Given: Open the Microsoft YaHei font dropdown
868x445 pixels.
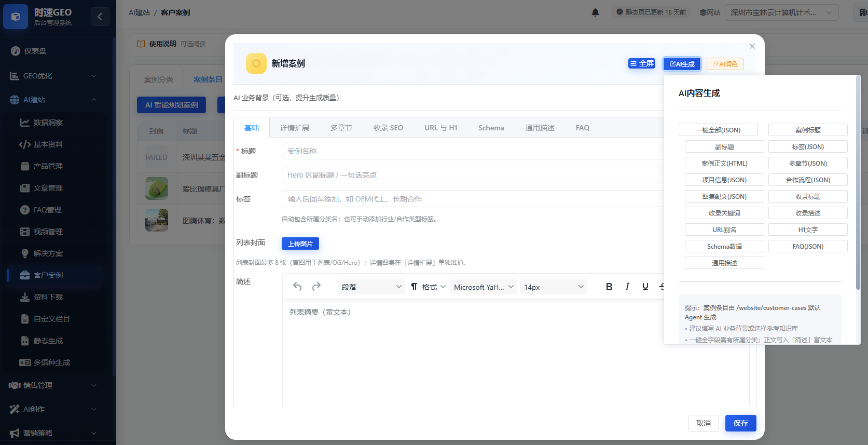Looking at the screenshot, I should 484,287.
